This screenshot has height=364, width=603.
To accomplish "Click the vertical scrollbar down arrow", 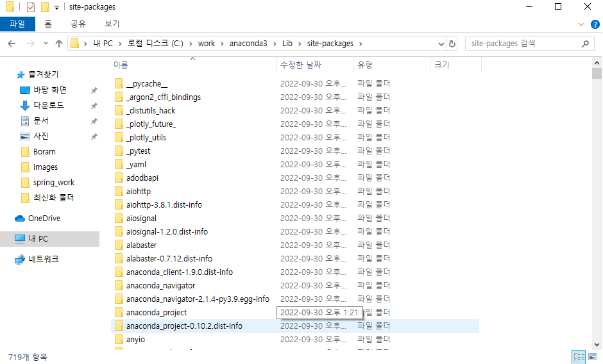I will pos(597,344).
